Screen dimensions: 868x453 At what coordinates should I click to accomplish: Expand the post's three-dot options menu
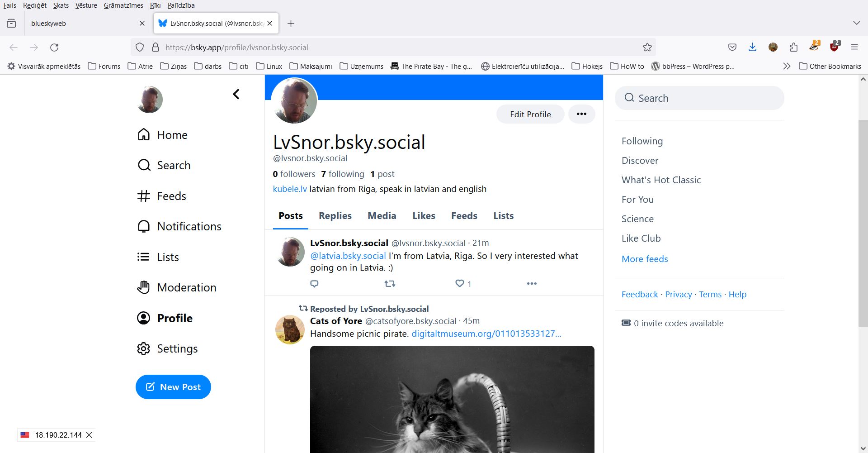tap(532, 284)
